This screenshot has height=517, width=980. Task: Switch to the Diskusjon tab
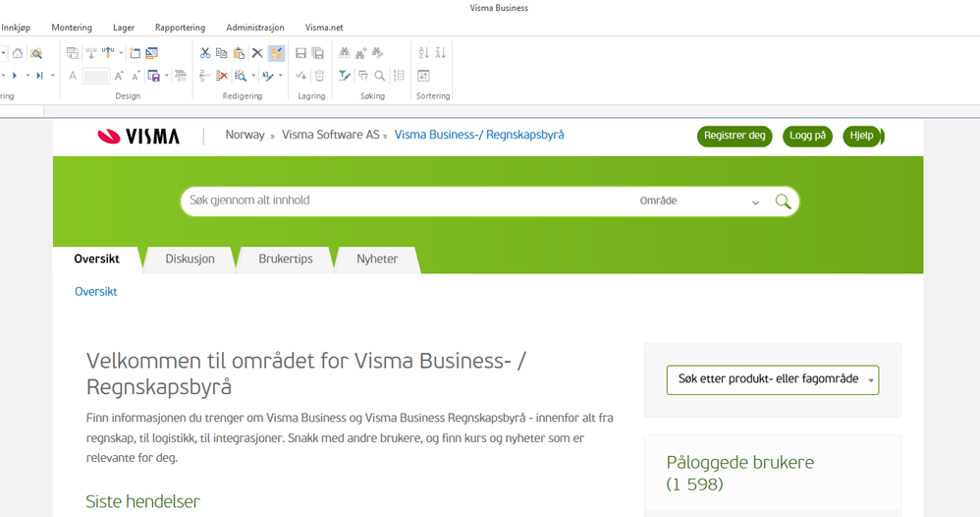coord(190,258)
